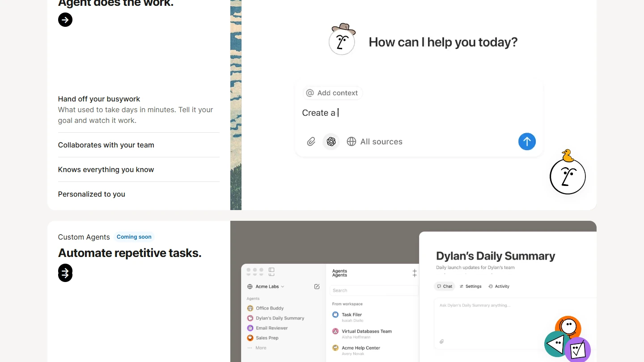
Task: Select Email Reviewer in the agents list
Action: (271, 328)
